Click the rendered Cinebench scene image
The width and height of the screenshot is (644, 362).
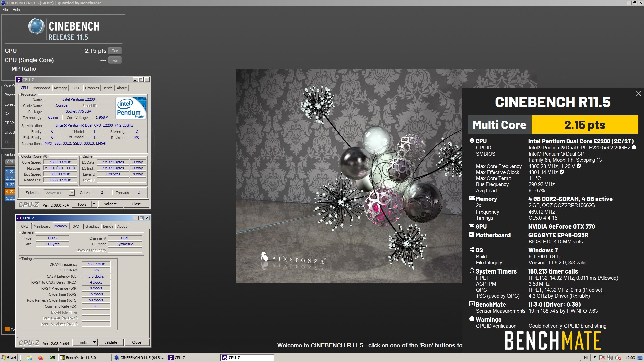pos(349,176)
